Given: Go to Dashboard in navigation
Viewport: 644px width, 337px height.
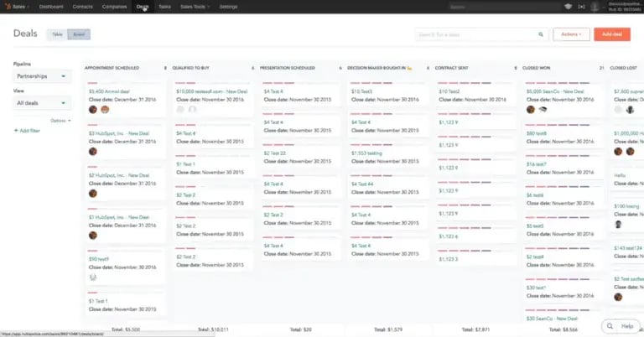Looking at the screenshot, I should 51,7.
